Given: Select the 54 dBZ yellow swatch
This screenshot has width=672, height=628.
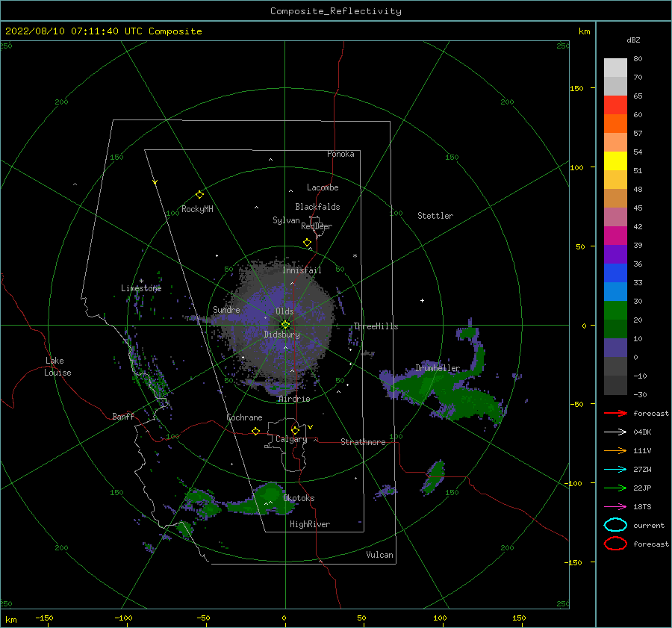Looking at the screenshot, I should (615, 161).
